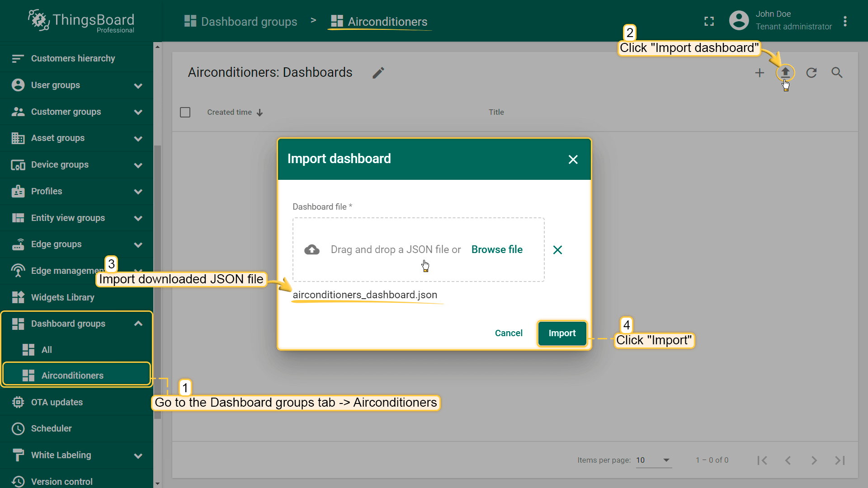Open the user profile avatar icon

click(739, 20)
